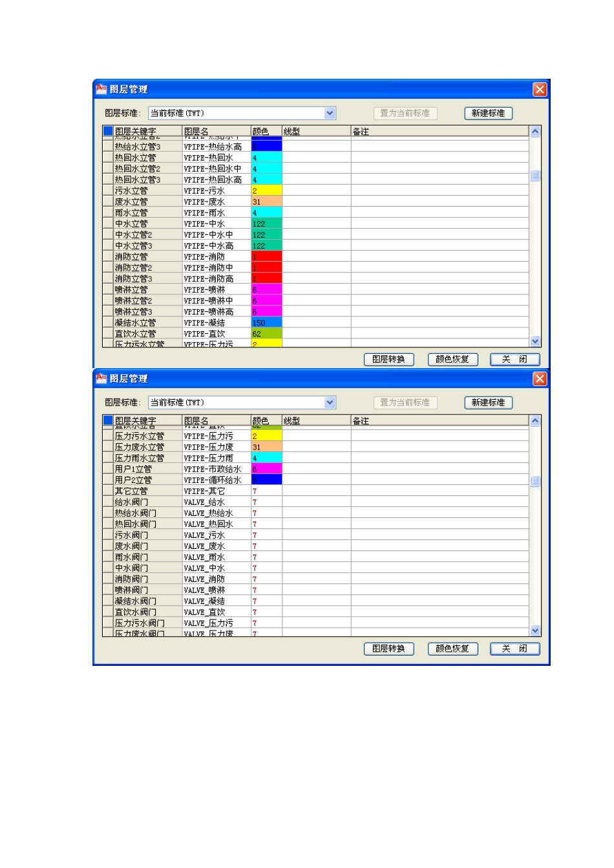Pick the green swatch 62 for VPIPE-直饮
The width and height of the screenshot is (614, 868).
point(266,333)
